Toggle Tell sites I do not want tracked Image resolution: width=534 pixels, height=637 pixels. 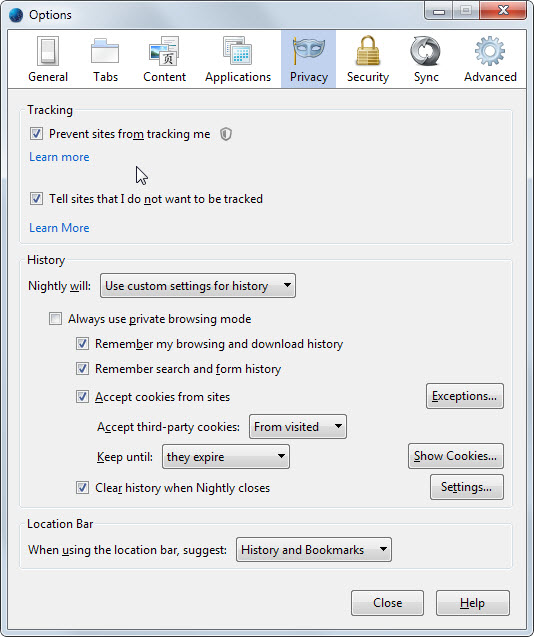(36, 199)
